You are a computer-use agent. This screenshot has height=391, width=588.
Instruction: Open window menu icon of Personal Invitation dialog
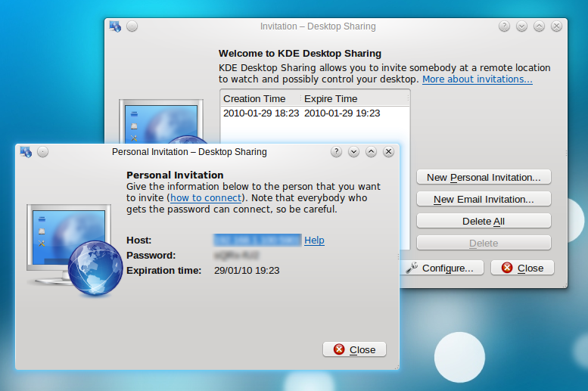26,152
